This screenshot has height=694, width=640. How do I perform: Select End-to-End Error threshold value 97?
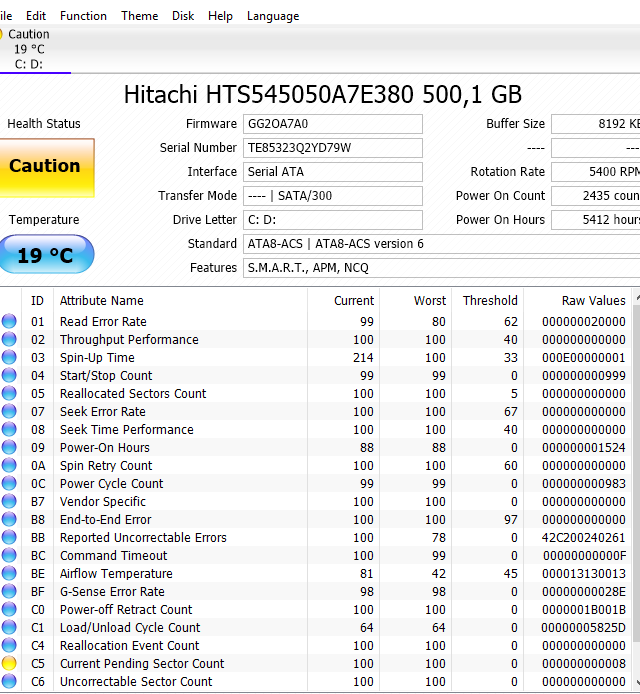coord(511,519)
